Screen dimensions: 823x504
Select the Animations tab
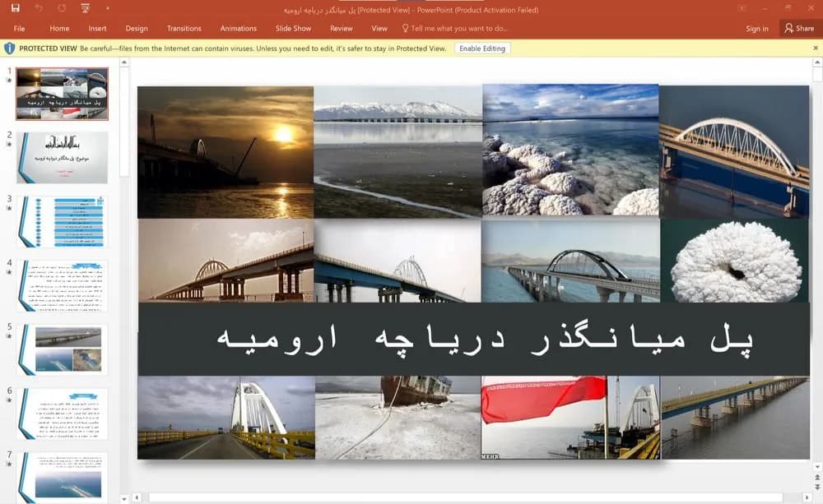tap(239, 28)
